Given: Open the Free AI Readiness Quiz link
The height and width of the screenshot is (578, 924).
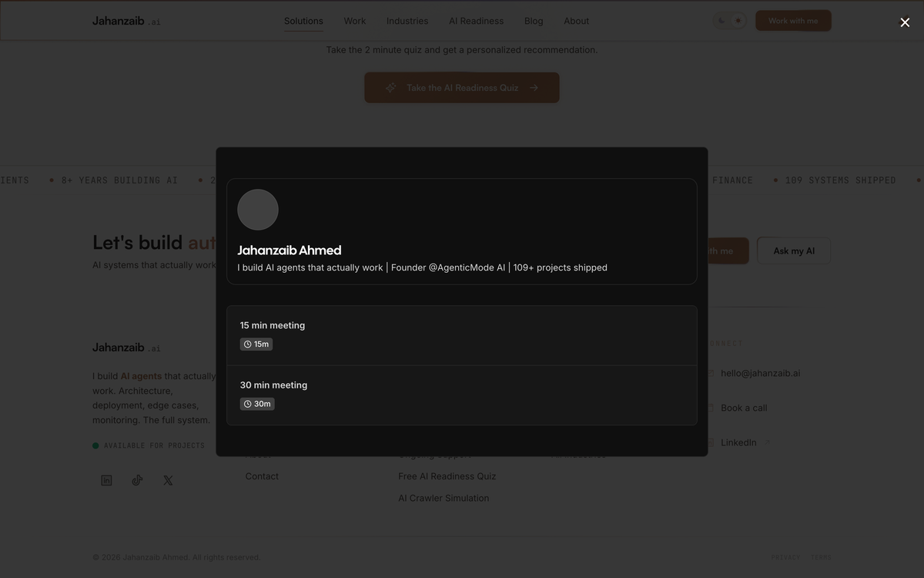Looking at the screenshot, I should pos(447,476).
